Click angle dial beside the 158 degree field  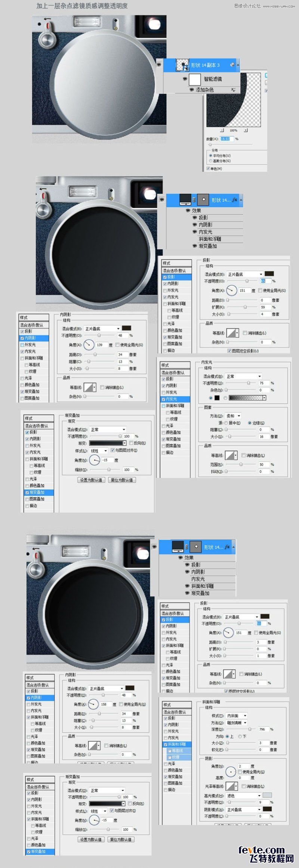coord(93,704)
